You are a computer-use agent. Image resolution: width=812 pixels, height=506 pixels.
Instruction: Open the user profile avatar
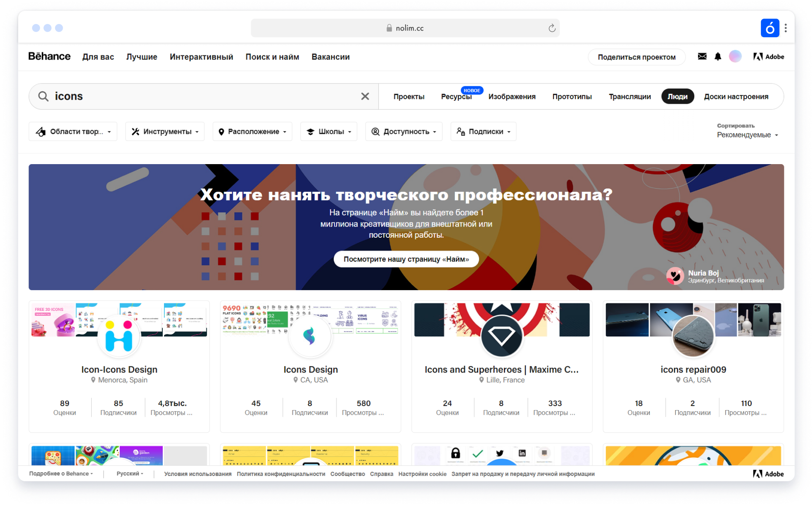(735, 56)
